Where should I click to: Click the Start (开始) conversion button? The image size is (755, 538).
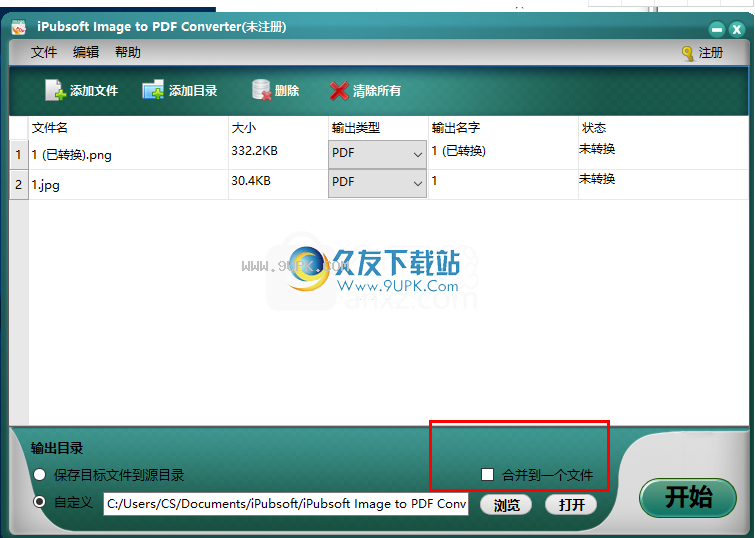pyautogui.click(x=688, y=498)
